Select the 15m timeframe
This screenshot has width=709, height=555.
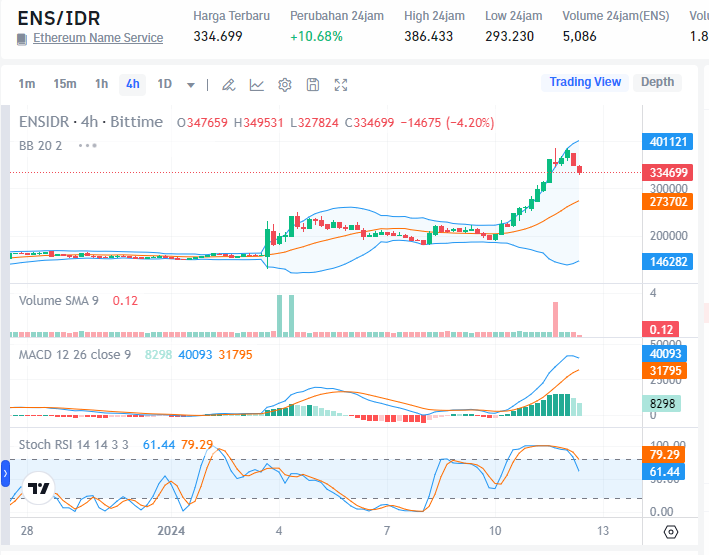65,84
